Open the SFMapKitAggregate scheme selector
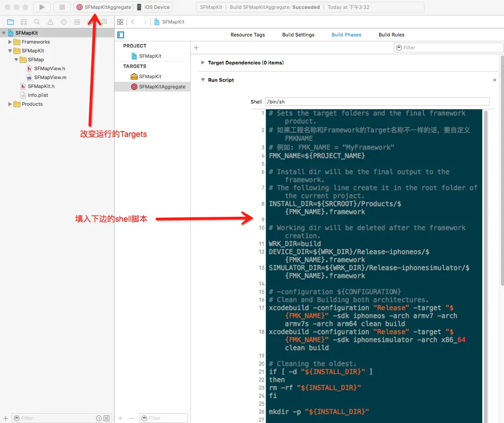This screenshot has height=423, width=504. tap(104, 7)
